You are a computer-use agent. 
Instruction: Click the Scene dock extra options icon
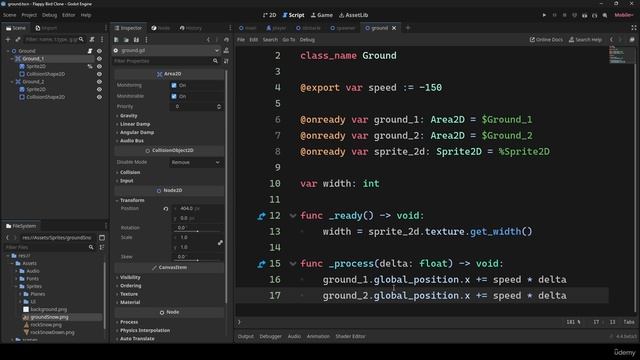point(102,40)
